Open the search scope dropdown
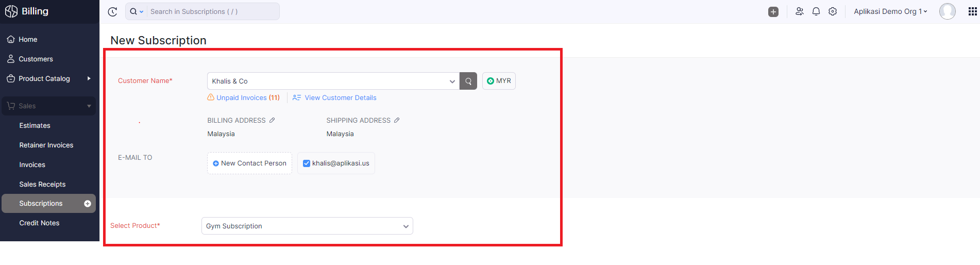980x265 pixels. coord(137,11)
